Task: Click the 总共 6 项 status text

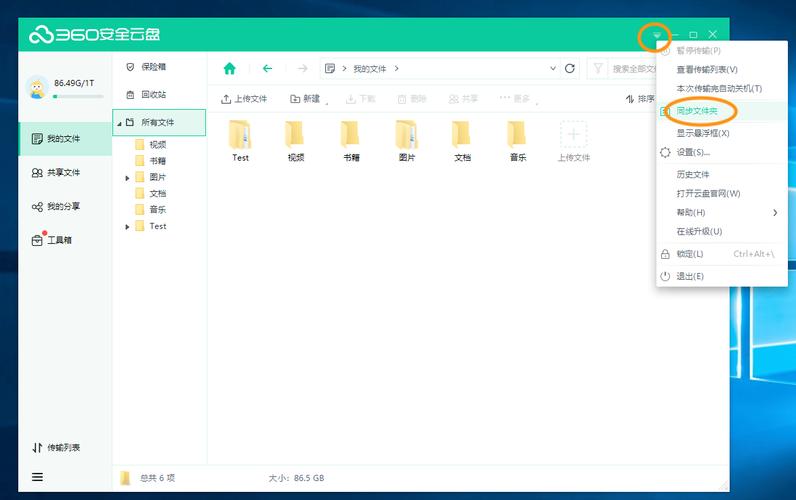Action: (157, 478)
